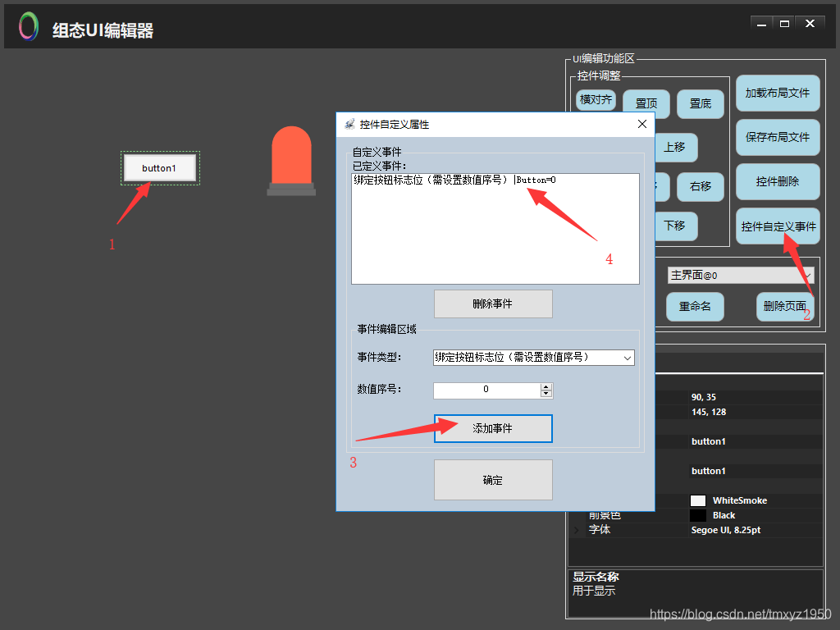Image resolution: width=840 pixels, height=630 pixels.
Task: Click 保存布局文件 button
Action: pyautogui.click(x=778, y=138)
